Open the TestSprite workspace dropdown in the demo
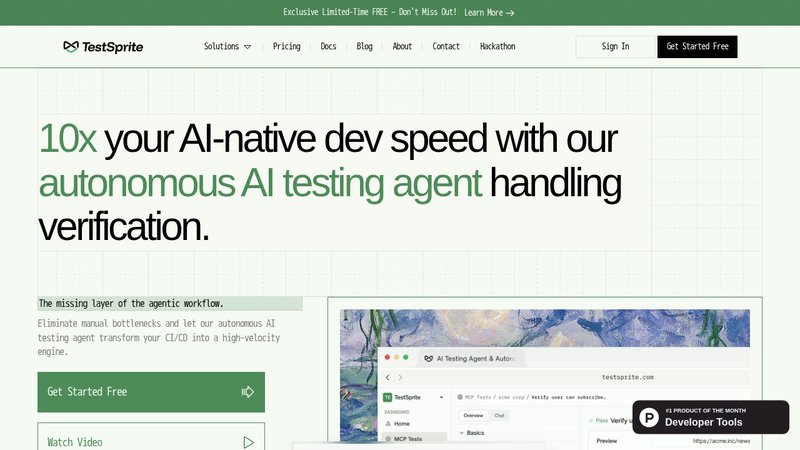The height and width of the screenshot is (450, 800). click(x=441, y=397)
